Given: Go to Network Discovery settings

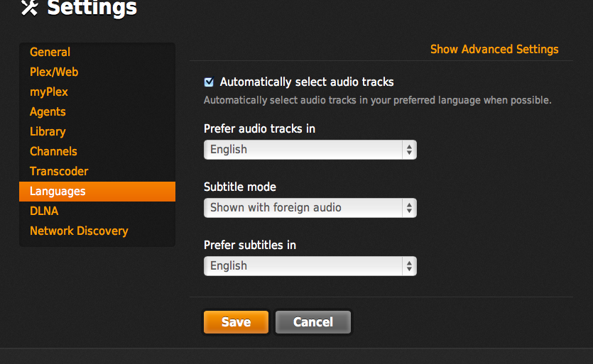Looking at the screenshot, I should [79, 231].
